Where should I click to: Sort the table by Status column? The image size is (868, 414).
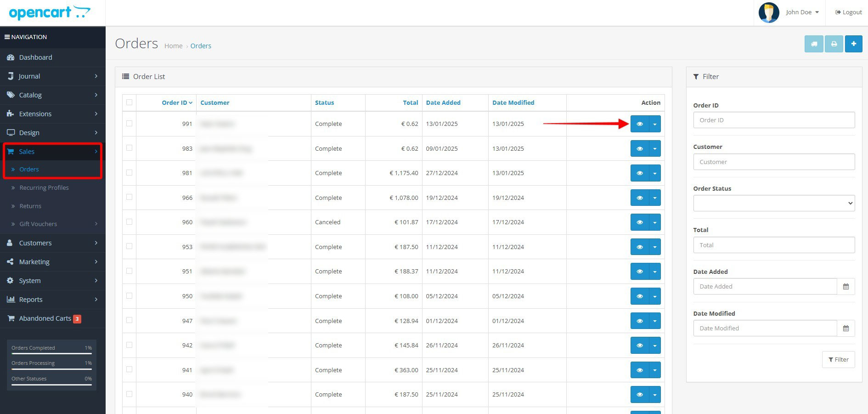324,103
